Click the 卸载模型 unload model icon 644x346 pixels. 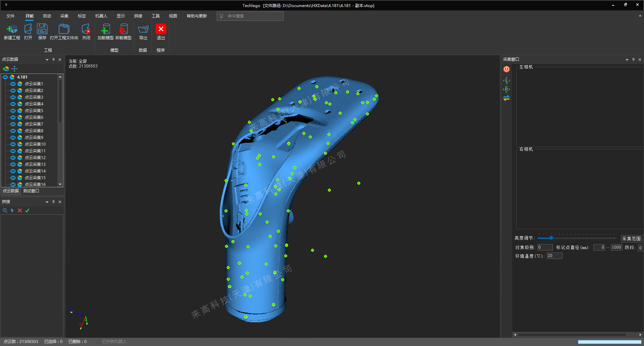pyautogui.click(x=123, y=30)
